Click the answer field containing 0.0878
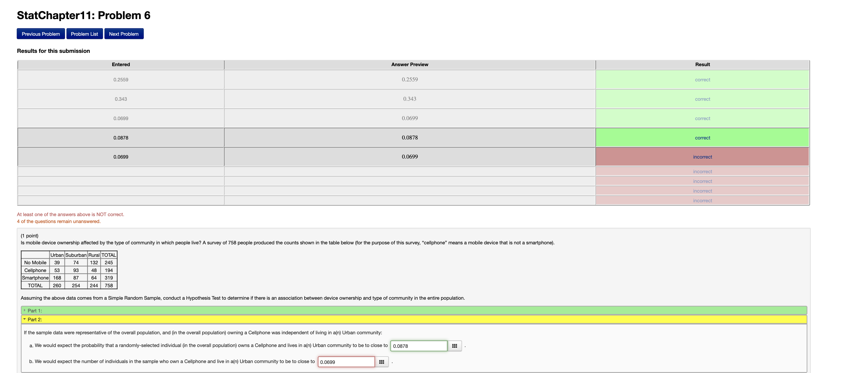Viewport: 868px width, 373px height. coord(419,346)
